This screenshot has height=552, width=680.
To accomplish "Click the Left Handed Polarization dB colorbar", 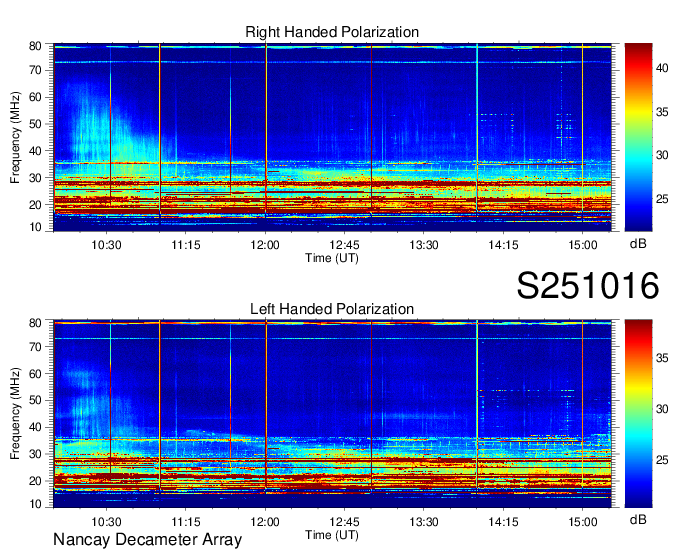I will (x=638, y=414).
